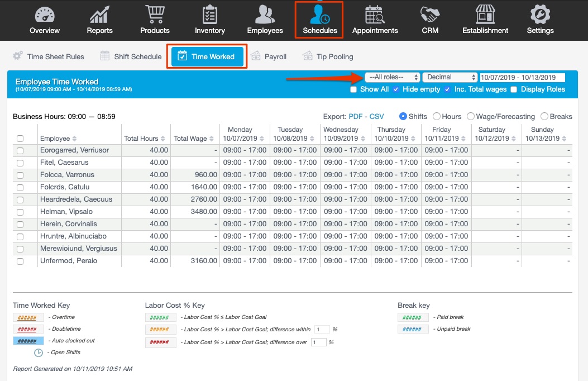Image resolution: width=588 pixels, height=381 pixels.
Task: Open the CRM handshake icon
Action: (x=430, y=15)
